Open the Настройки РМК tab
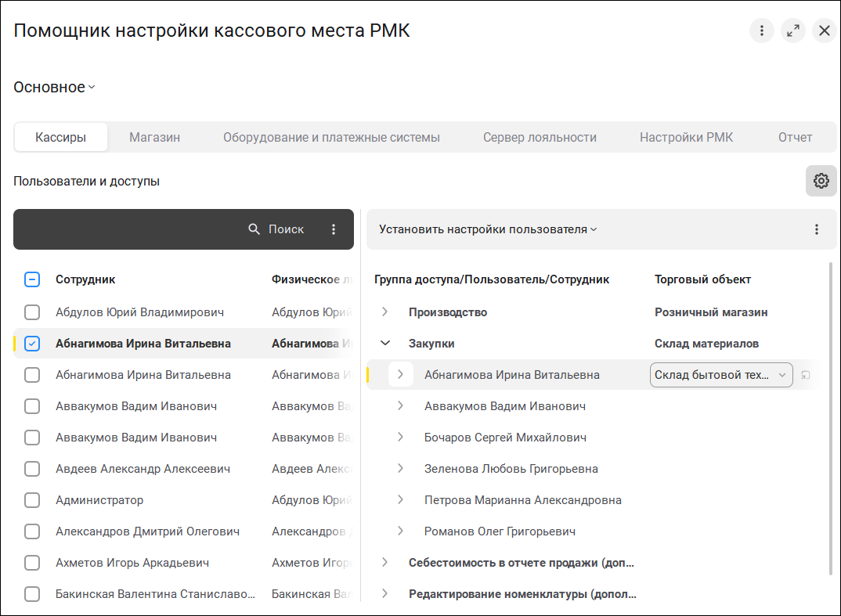841x616 pixels. pos(686,137)
